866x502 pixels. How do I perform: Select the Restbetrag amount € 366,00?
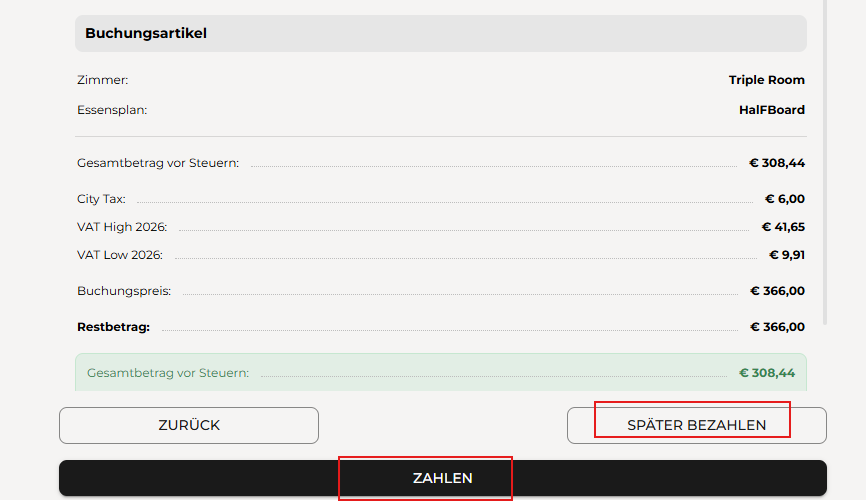(x=777, y=327)
